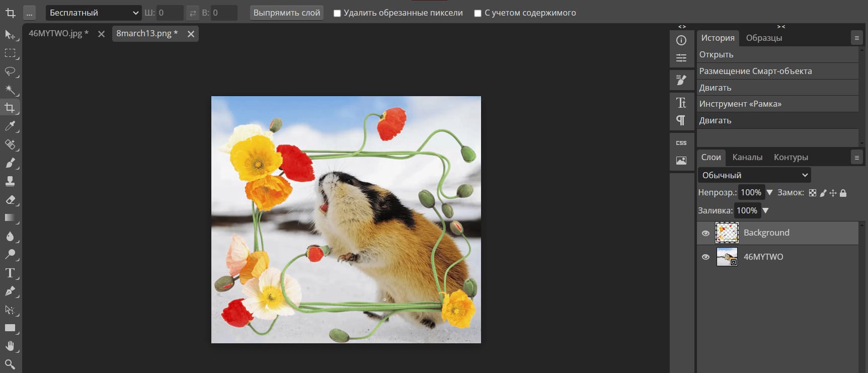Screen dimensions: 868x373
Task: Select the Magic Wand tool
Action: pyautogui.click(x=10, y=90)
